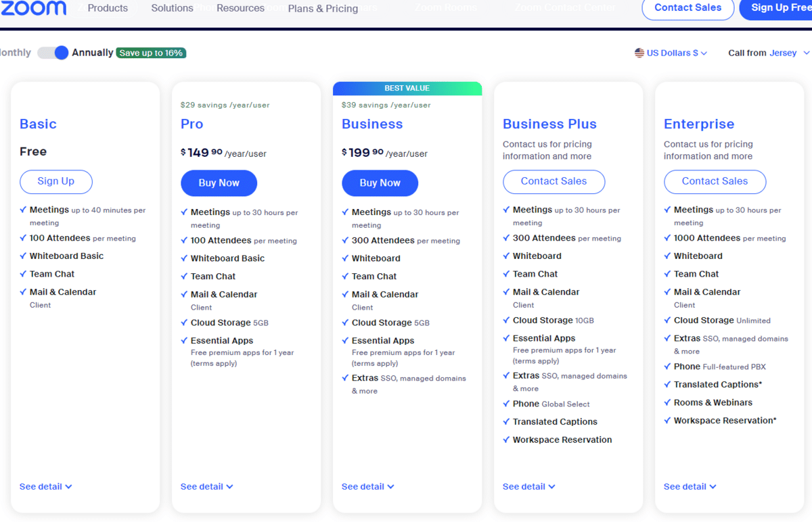Click the Pro plan heading
The width and height of the screenshot is (812, 522).
(192, 124)
